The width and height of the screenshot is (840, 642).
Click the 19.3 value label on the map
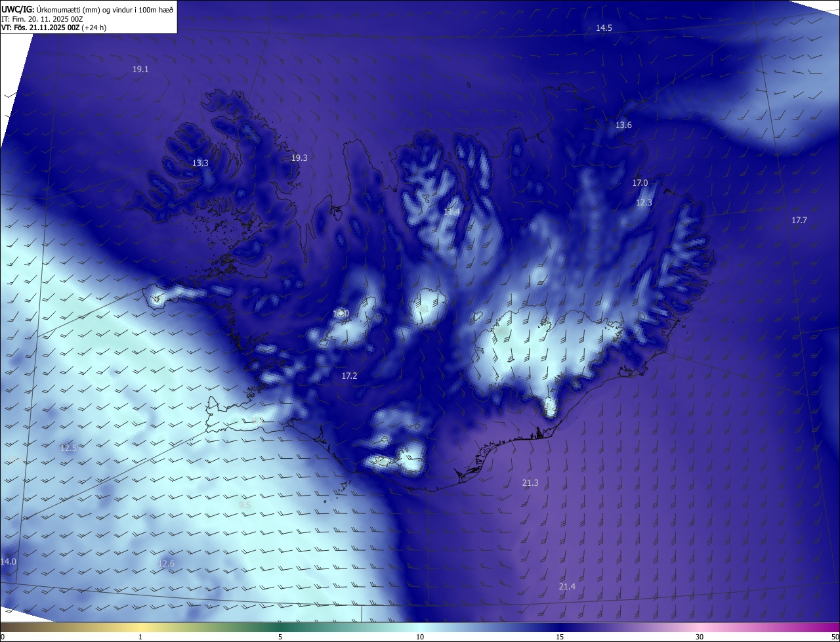[299, 158]
